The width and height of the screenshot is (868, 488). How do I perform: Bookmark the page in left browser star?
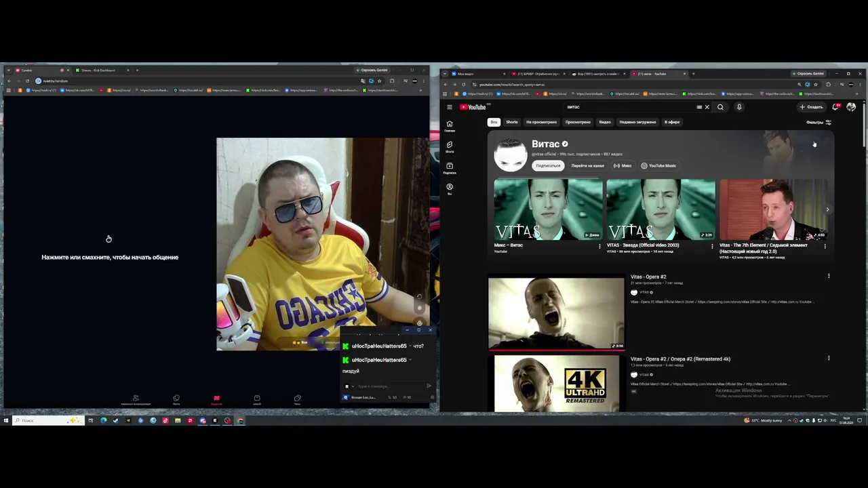coord(379,81)
